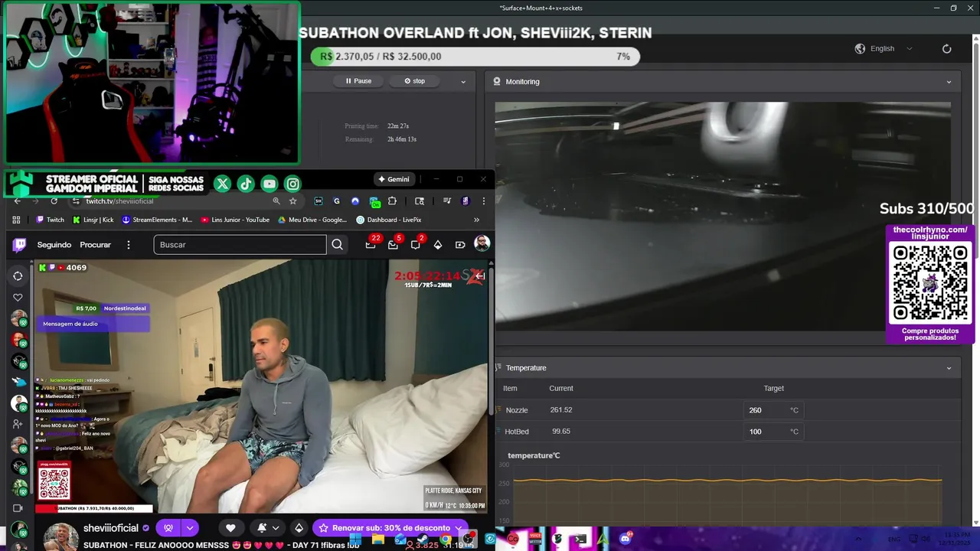Image resolution: width=980 pixels, height=551 pixels.
Task: Open Twitch whispers with 2 badge
Action: click(x=415, y=245)
